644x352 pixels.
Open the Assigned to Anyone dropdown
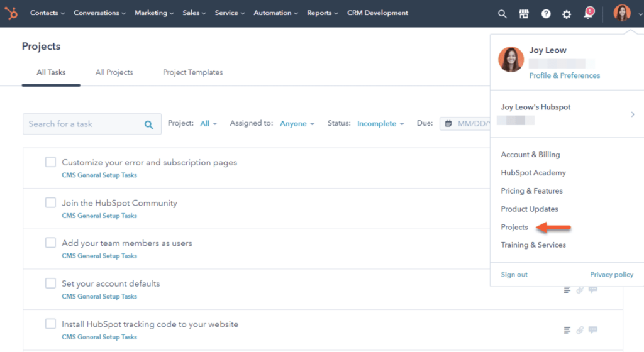click(297, 123)
